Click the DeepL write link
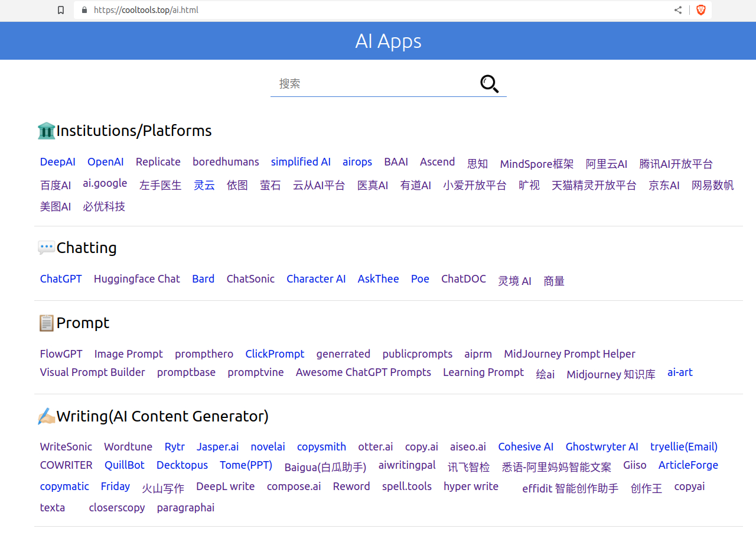756x535 pixels. 225,487
